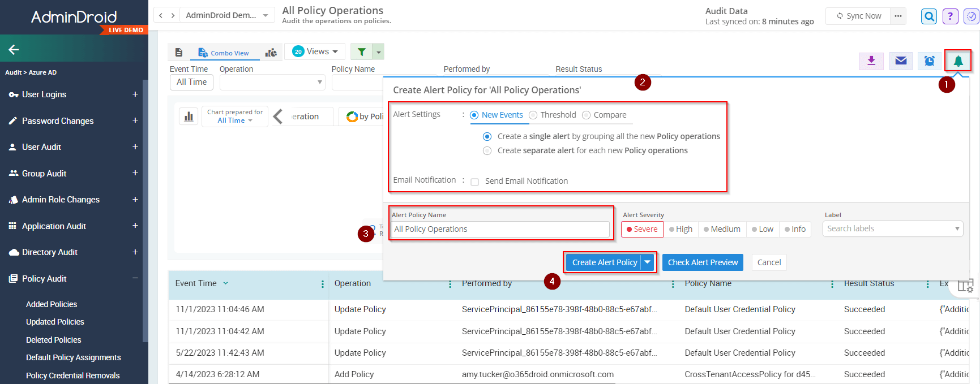The image size is (980, 384).
Task: Click the Alert Policy Name input field
Action: point(500,229)
